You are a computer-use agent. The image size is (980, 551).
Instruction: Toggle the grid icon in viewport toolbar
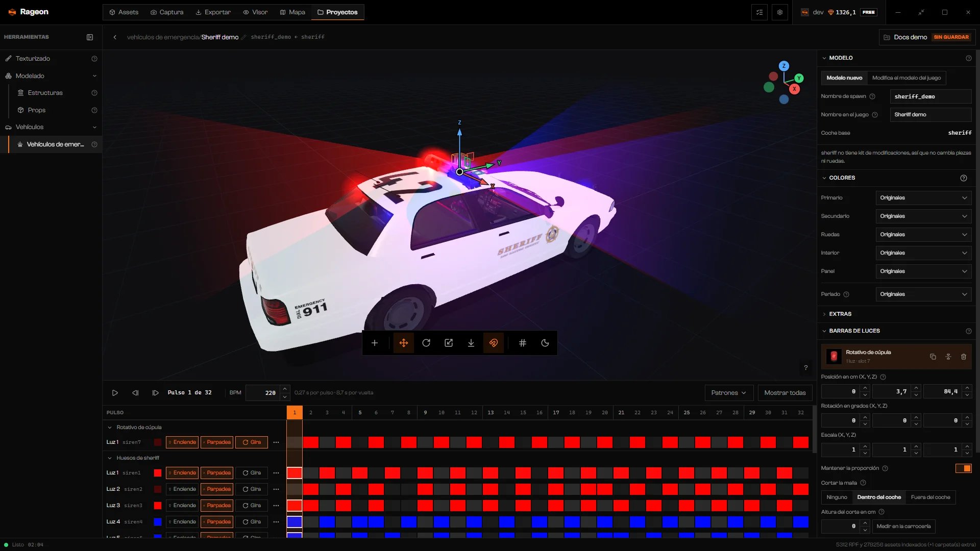[x=522, y=343]
